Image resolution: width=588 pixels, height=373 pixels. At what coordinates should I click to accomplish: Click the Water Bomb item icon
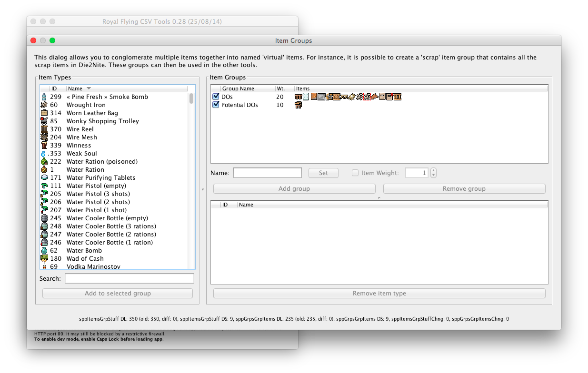(44, 250)
